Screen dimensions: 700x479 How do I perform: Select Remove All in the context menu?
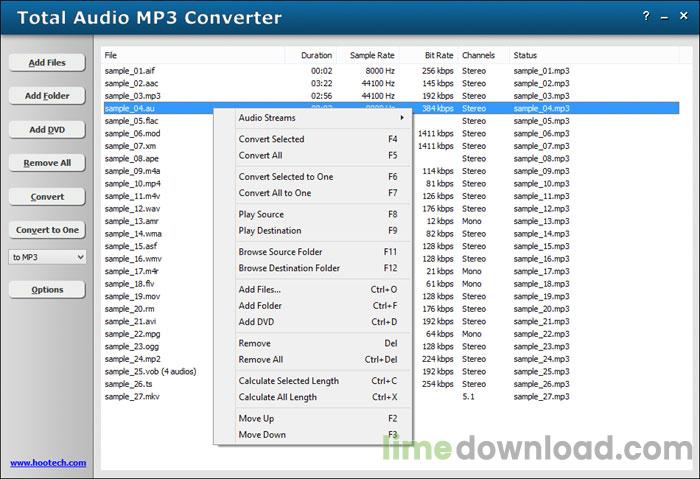click(321, 359)
